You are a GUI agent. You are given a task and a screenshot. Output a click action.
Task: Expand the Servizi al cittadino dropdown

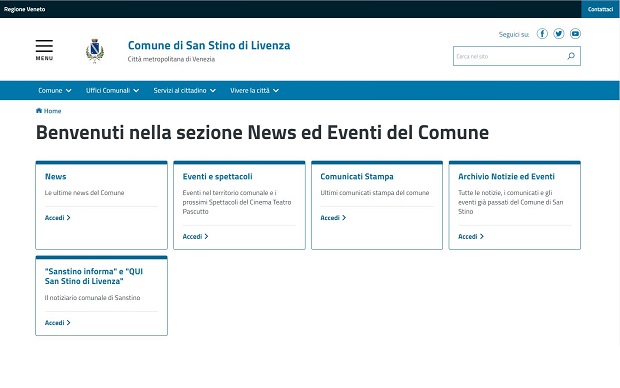185,91
